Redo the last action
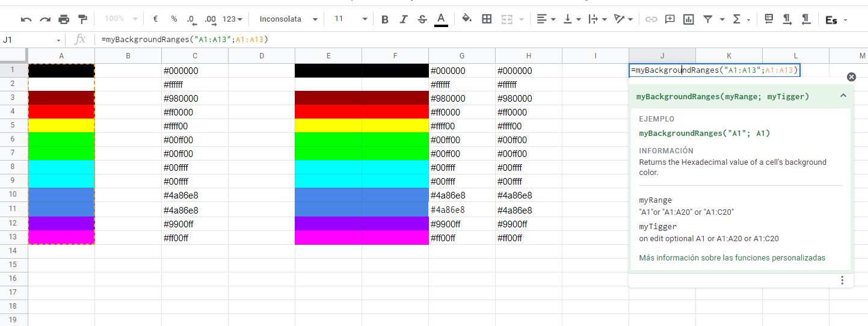The image size is (868, 326). [45, 19]
